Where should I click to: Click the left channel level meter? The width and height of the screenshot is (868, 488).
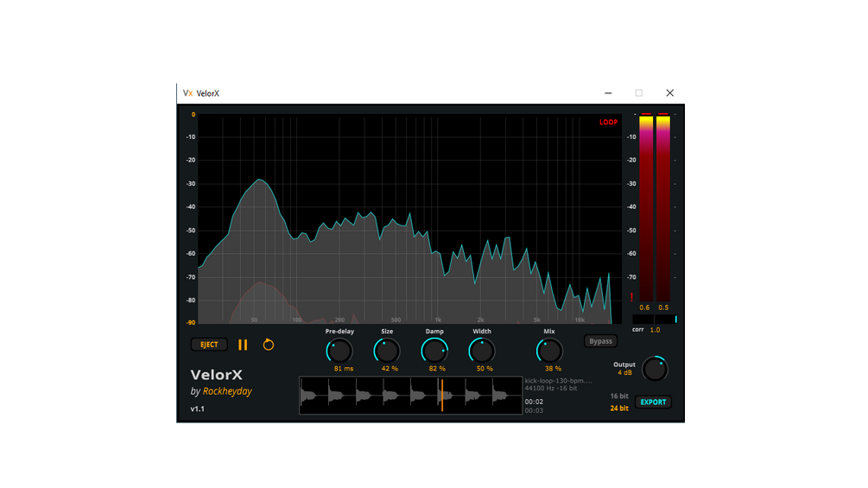646,208
